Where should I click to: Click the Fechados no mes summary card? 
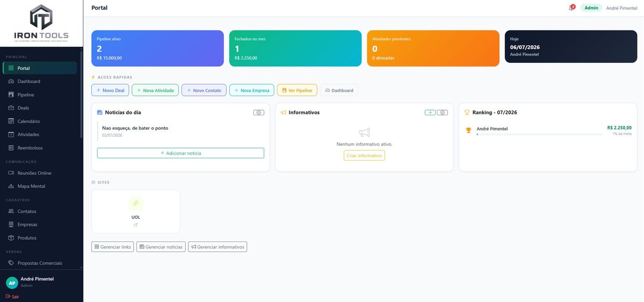pyautogui.click(x=295, y=48)
